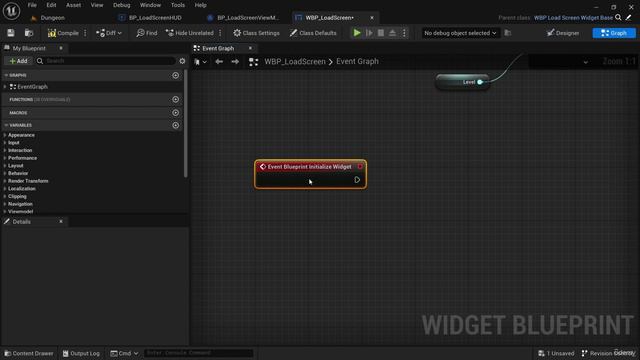Click the Eject button

392,33
